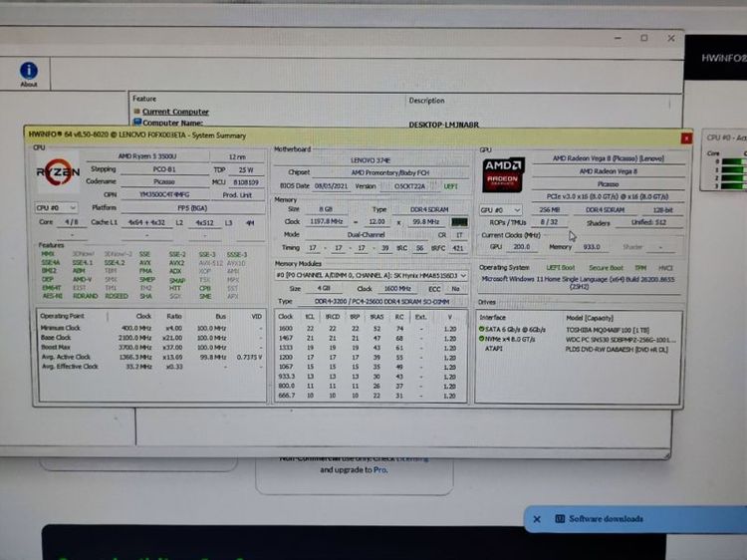Click the TDP value 25 W
Screen dimensions: 747x560
[246, 169]
